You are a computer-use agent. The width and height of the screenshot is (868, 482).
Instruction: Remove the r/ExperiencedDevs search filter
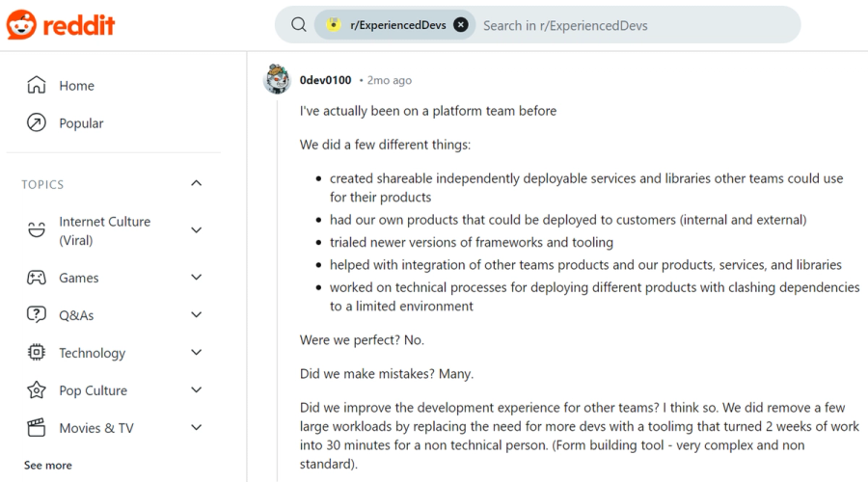pyautogui.click(x=461, y=25)
